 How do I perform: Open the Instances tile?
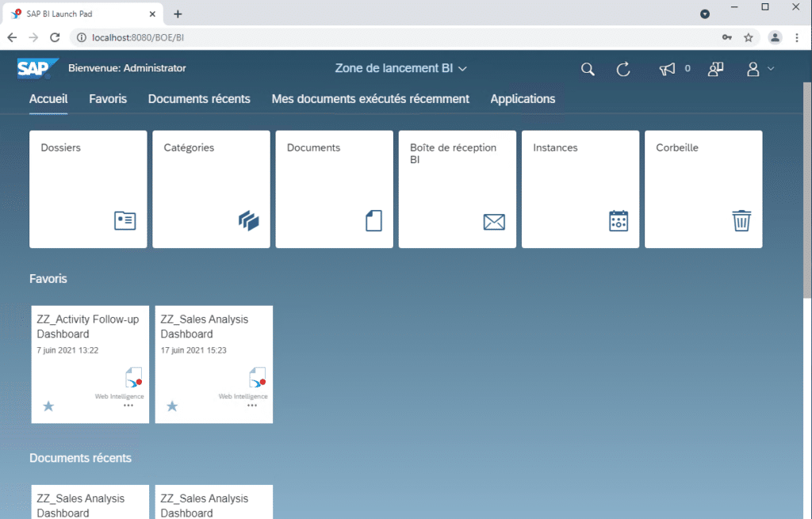pos(580,189)
